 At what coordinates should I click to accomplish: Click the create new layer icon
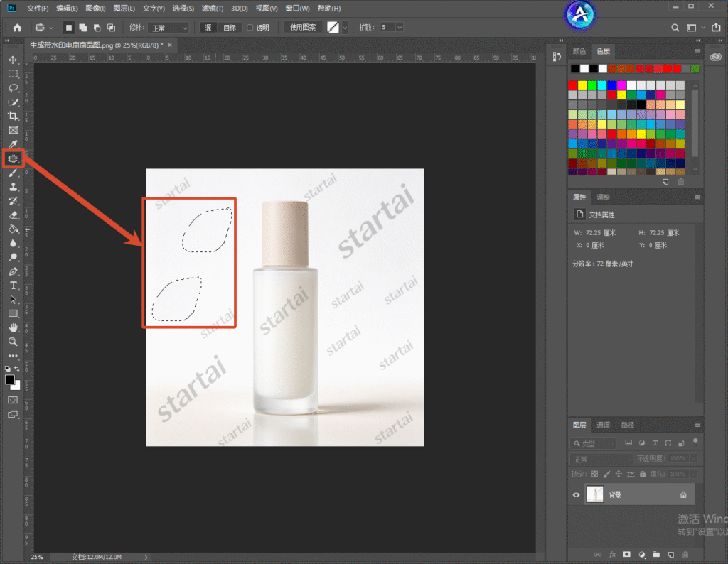[x=671, y=555]
